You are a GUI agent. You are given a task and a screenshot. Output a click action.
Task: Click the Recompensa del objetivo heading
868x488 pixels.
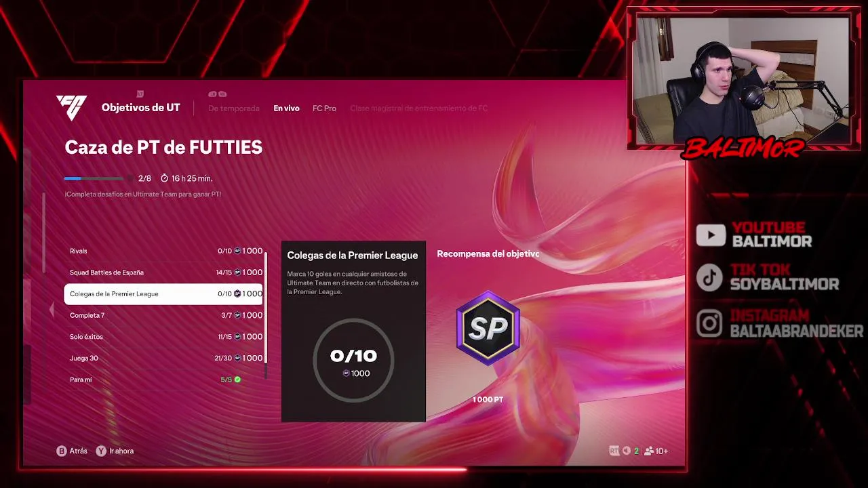point(488,254)
